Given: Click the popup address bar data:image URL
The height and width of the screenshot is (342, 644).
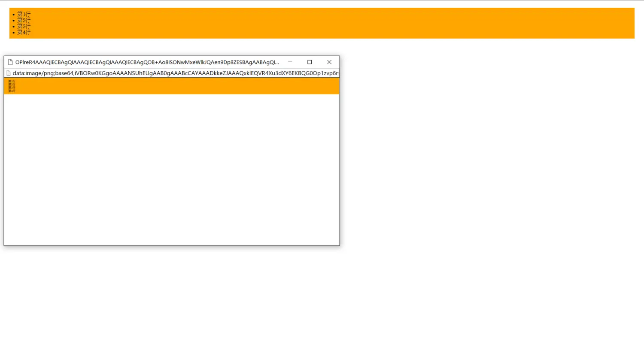Looking at the screenshot, I should (175, 73).
